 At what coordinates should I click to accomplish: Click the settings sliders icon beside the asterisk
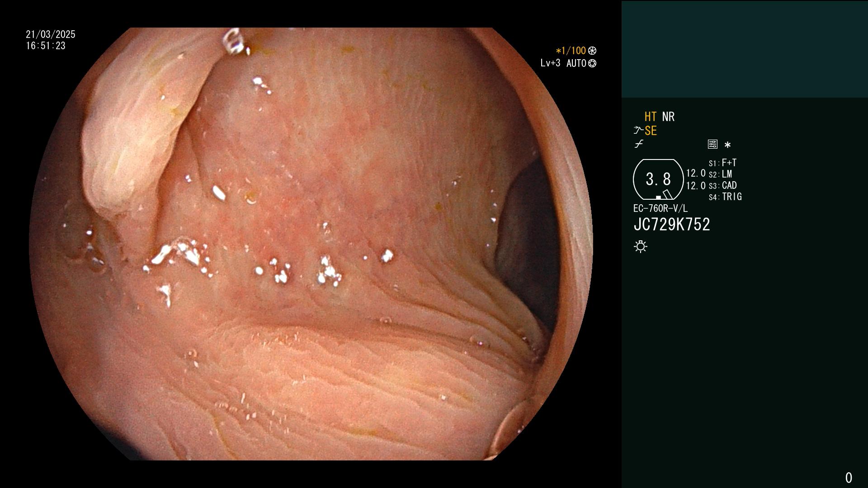pos(712,144)
